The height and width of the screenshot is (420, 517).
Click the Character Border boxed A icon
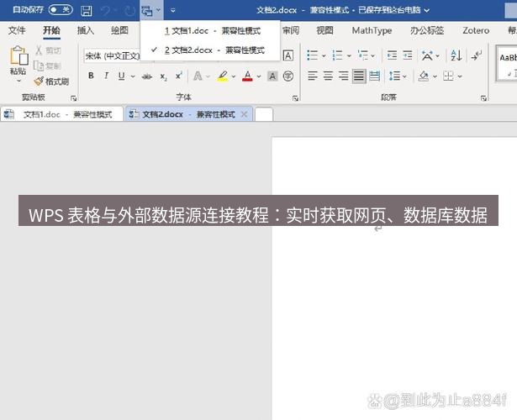coord(288,55)
